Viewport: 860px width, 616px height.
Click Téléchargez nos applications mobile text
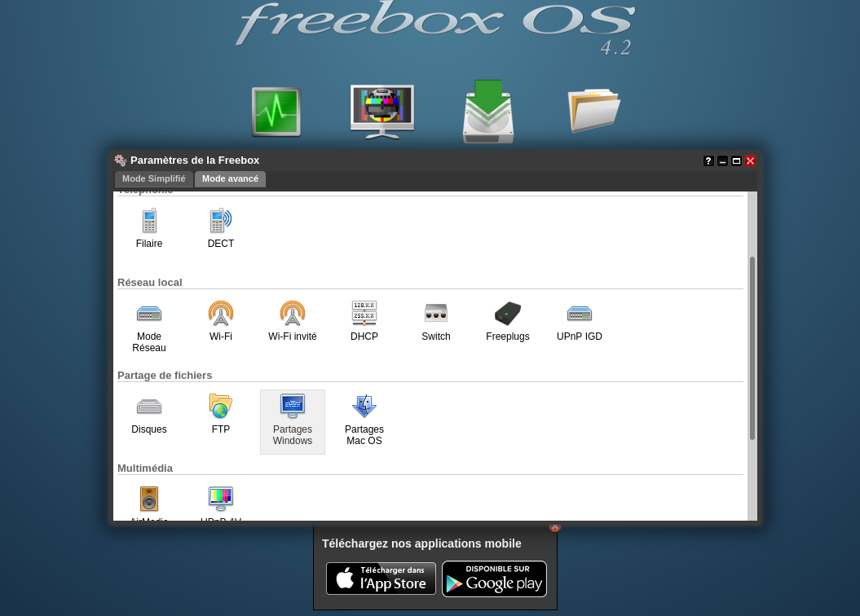coord(421,543)
